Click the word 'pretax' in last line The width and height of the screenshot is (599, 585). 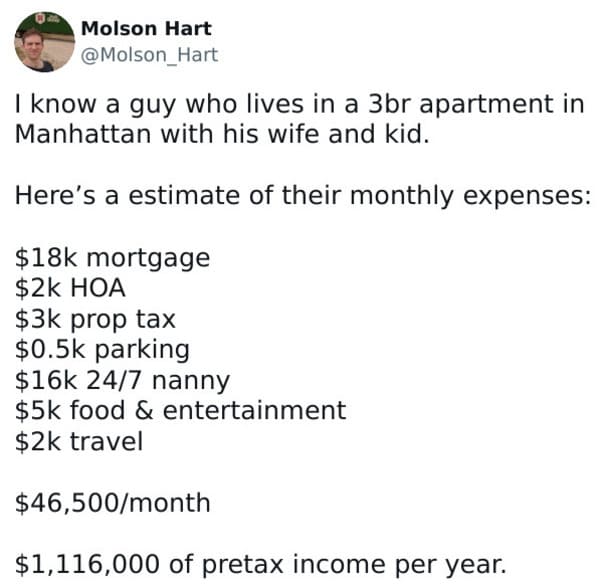(243, 565)
